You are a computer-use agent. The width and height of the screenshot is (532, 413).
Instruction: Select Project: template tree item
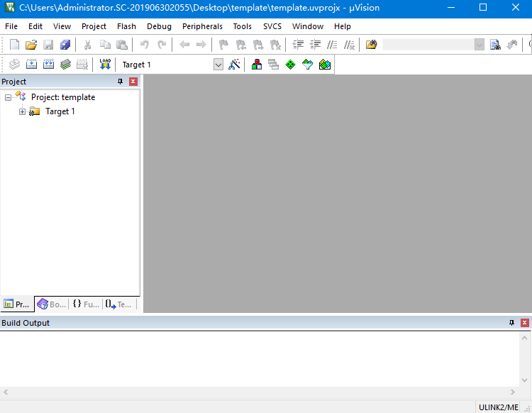[63, 97]
